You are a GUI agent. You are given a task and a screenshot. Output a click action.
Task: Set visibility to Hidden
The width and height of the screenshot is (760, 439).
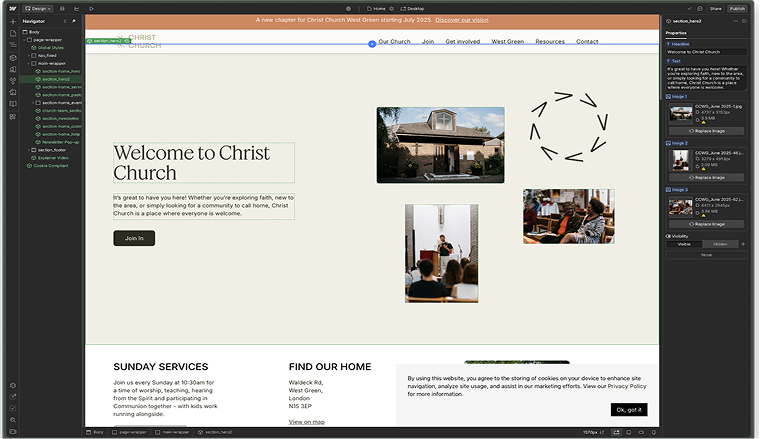(x=720, y=244)
